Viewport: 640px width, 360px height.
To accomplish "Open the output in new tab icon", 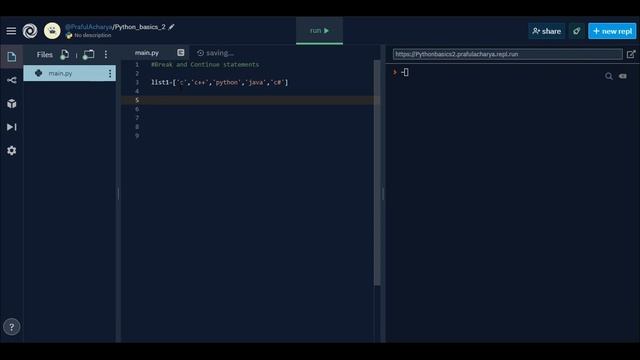I will point(631,54).
